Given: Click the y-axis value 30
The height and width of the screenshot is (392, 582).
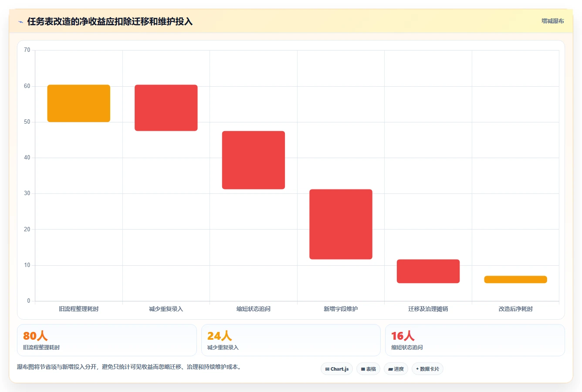Looking at the screenshot, I should tap(27, 193).
